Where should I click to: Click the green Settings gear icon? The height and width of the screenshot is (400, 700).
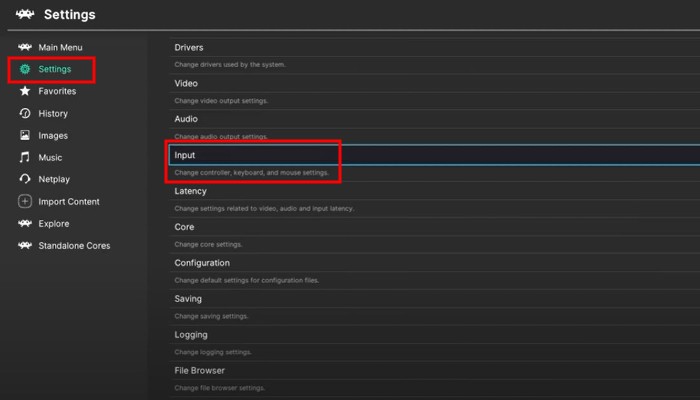pyautogui.click(x=25, y=69)
